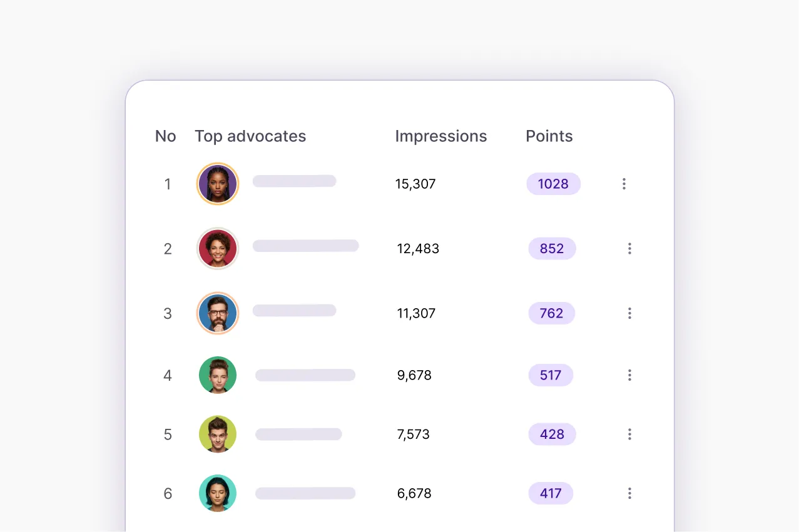Click the gold-ringed avatar at top of list
The image size is (799, 532).
217,184
